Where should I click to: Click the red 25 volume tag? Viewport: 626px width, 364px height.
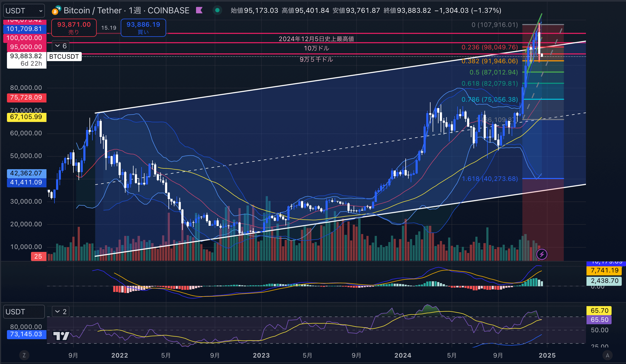39,256
